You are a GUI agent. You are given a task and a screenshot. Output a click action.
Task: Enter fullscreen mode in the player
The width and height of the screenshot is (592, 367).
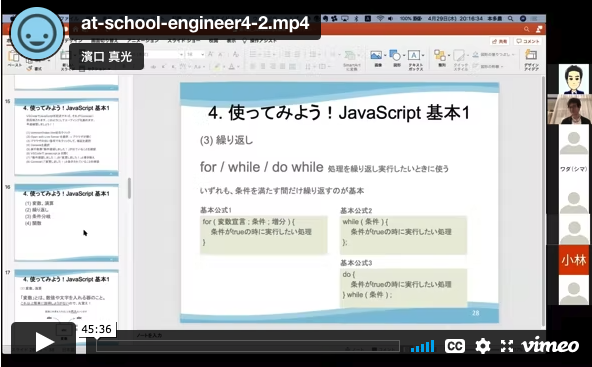coord(507,345)
